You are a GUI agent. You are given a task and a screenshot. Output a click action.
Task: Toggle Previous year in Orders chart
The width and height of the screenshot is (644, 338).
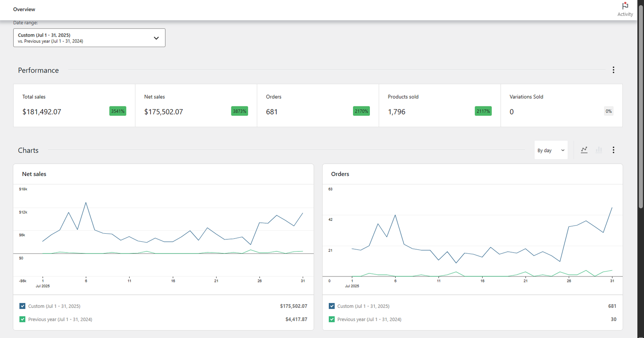click(x=332, y=319)
